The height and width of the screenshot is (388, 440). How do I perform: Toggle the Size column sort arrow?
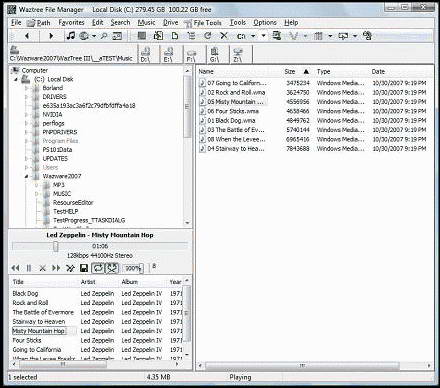[306, 71]
